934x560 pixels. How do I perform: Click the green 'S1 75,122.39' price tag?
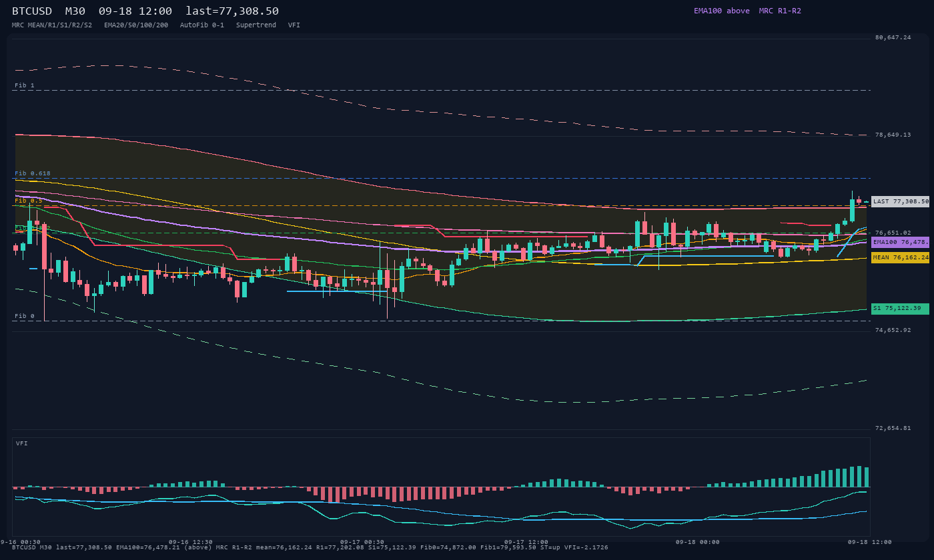pos(901,309)
